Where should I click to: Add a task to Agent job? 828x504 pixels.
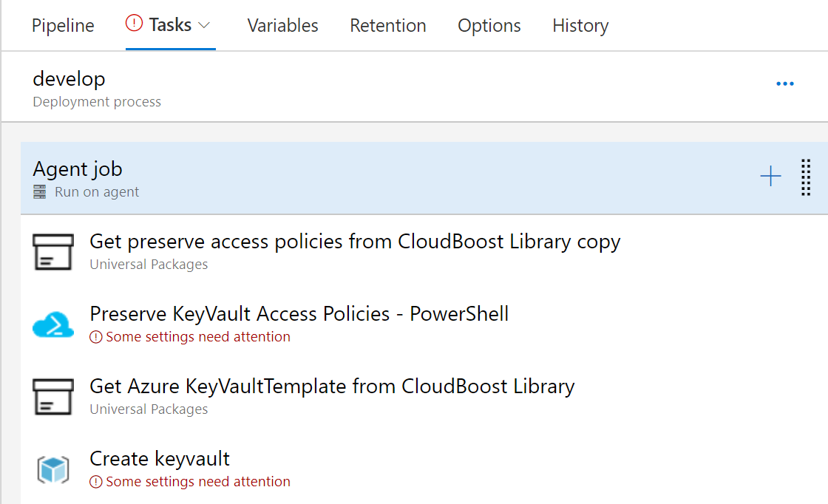tap(770, 177)
